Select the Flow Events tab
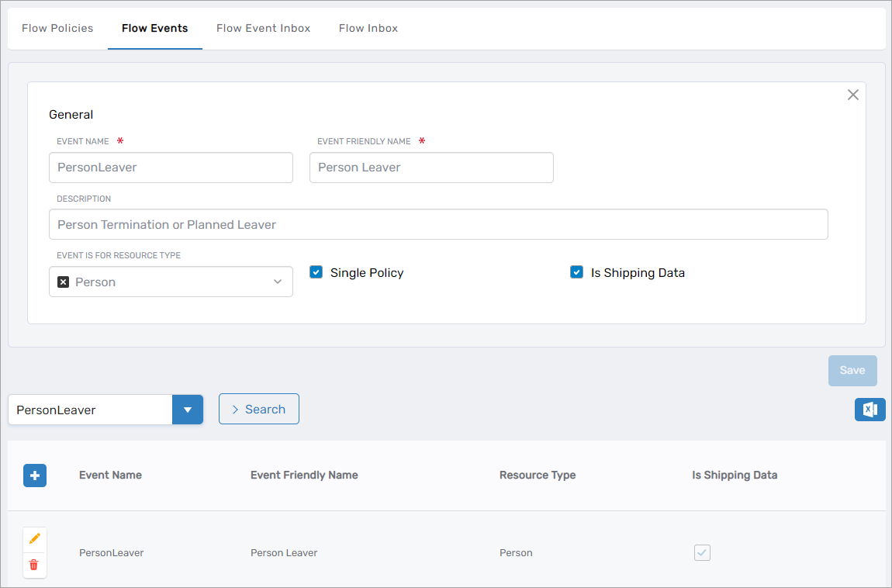892x588 pixels. pyautogui.click(x=154, y=29)
